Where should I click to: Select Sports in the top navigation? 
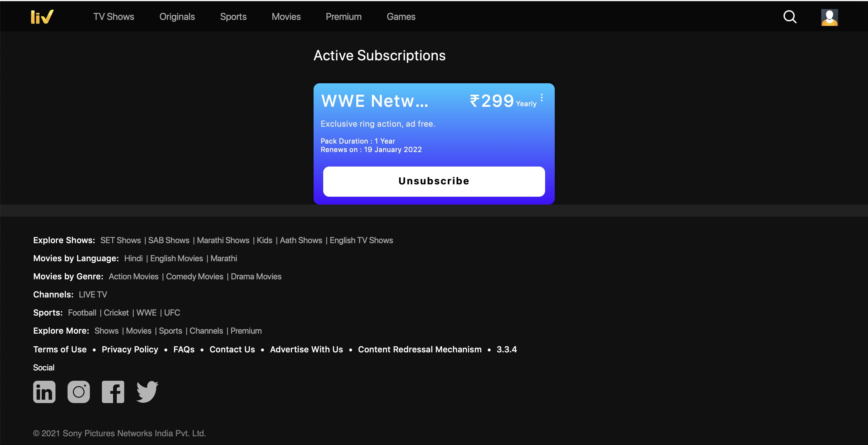click(x=233, y=17)
